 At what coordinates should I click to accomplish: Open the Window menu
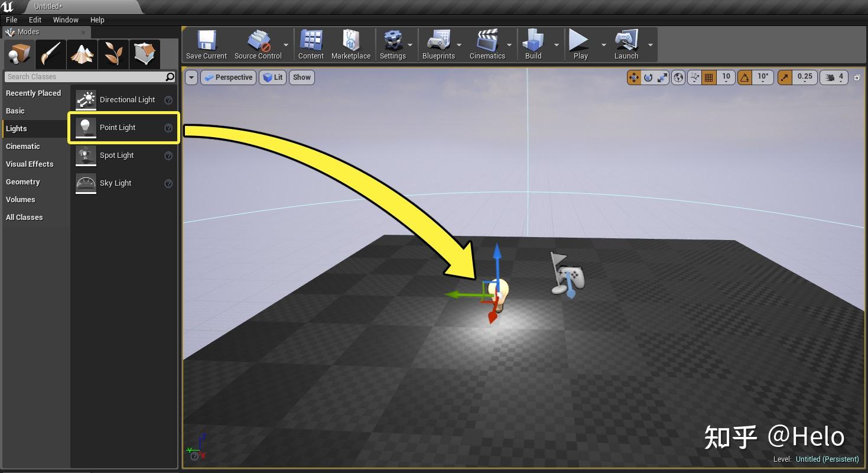[x=65, y=20]
